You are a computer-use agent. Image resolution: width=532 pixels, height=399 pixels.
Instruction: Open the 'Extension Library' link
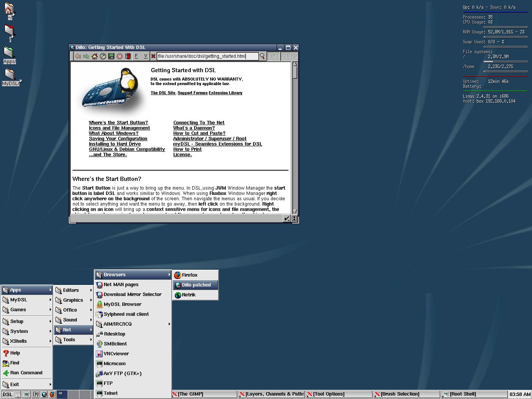pos(225,93)
